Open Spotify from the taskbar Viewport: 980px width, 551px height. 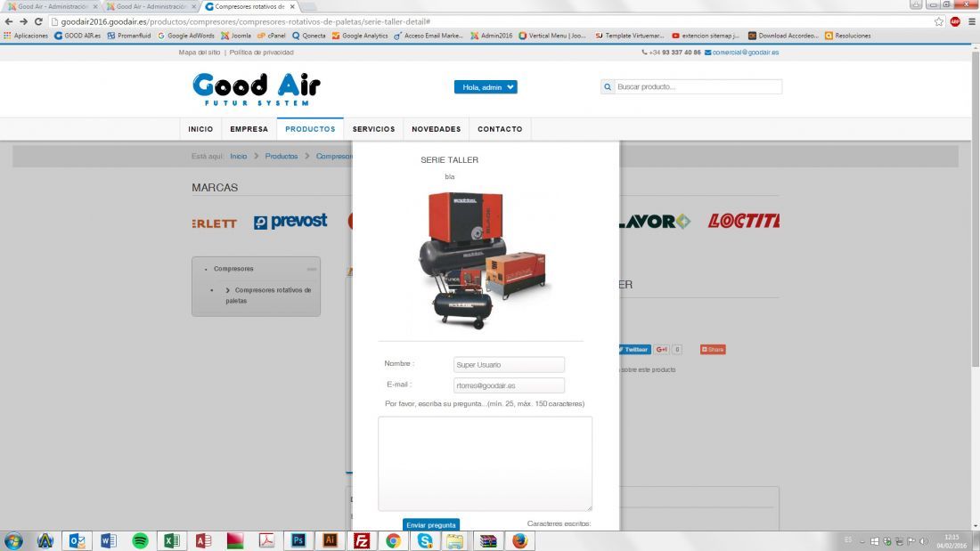coord(140,541)
